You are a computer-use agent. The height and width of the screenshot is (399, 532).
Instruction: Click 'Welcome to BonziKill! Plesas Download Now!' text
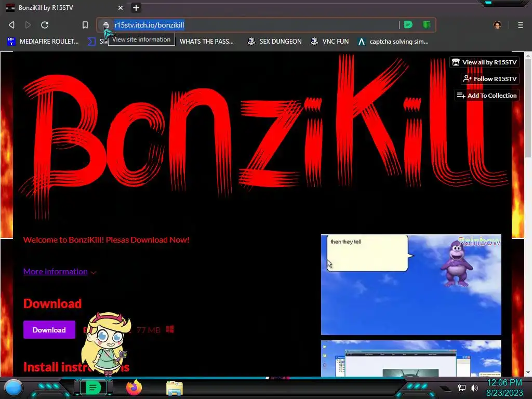tap(106, 240)
